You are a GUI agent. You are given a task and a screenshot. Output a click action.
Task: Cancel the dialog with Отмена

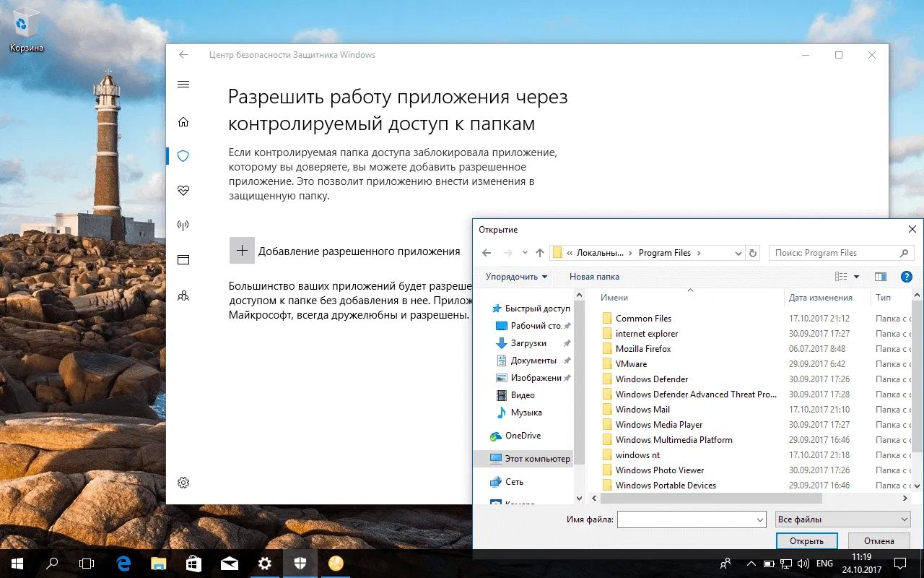[879, 541]
